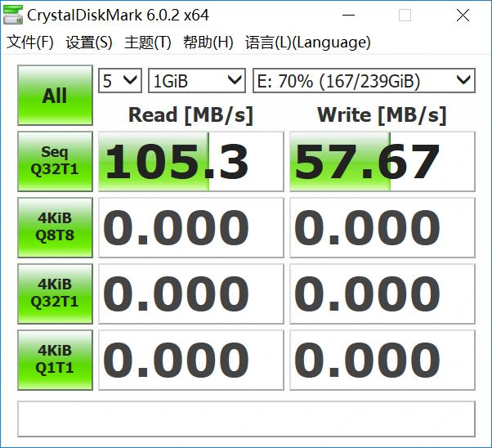492x448 pixels.
Task: Open the 设置(S) menu
Action: [89, 43]
